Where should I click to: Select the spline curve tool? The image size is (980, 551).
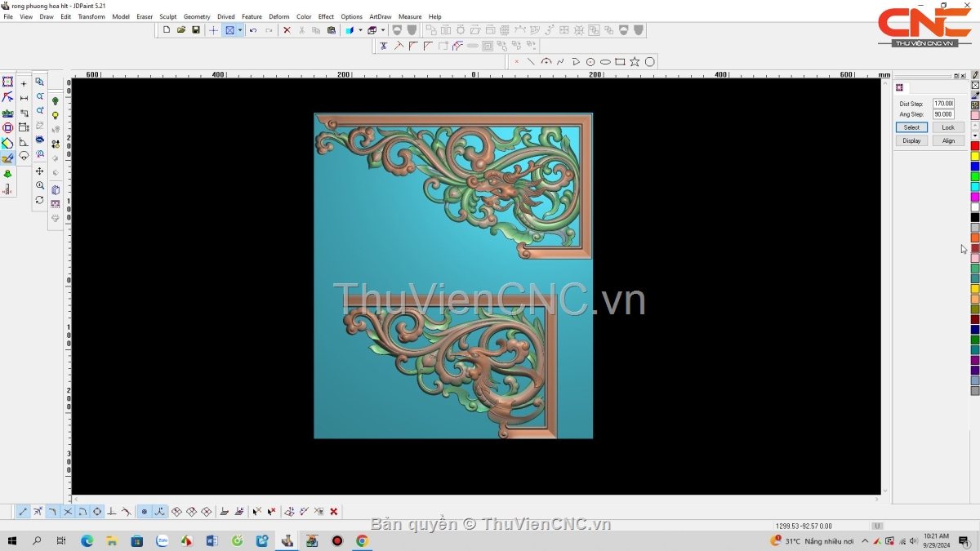(561, 62)
